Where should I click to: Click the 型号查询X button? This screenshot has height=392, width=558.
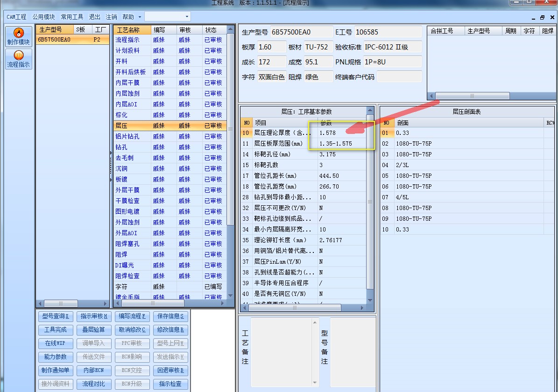(x=55, y=316)
